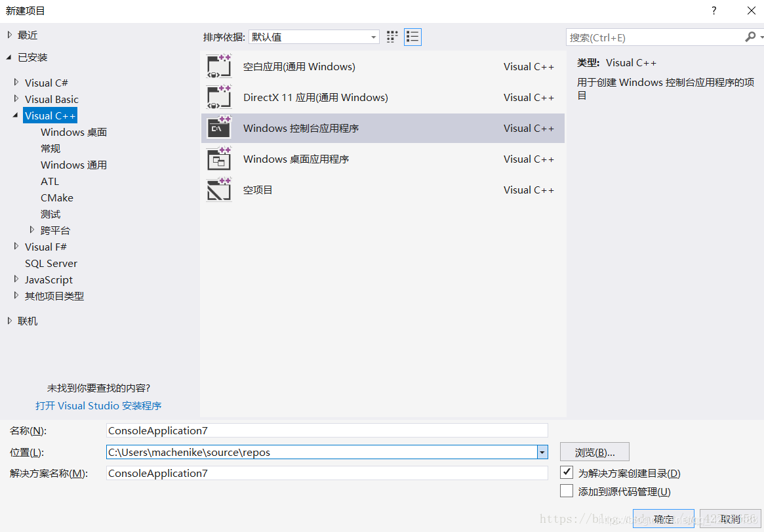This screenshot has height=532, width=764.
Task: Toggle 为解决方案创建目录 checkbox
Action: coord(566,472)
